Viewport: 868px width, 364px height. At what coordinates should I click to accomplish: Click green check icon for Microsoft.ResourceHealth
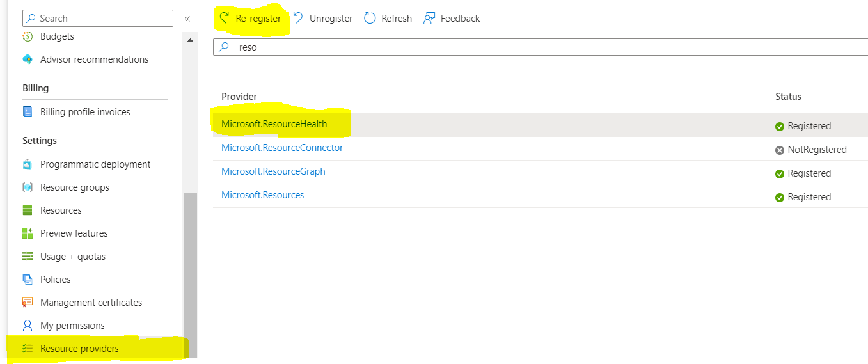780,127
